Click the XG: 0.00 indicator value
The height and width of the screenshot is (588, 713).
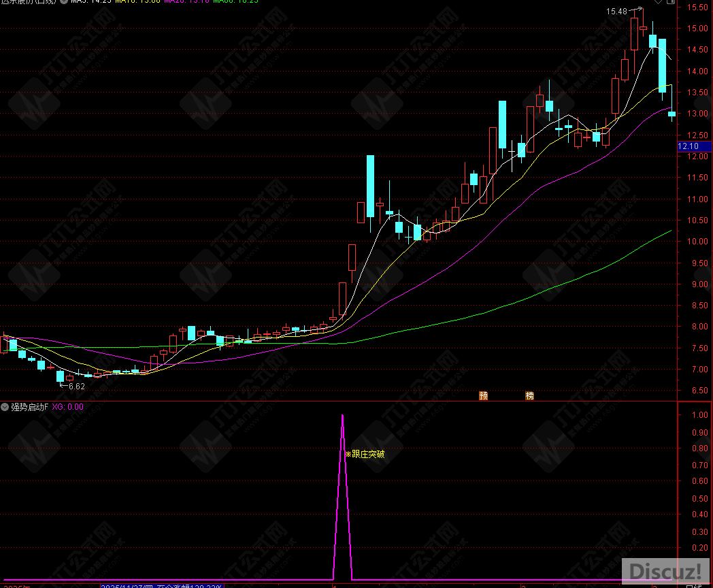(x=68, y=407)
